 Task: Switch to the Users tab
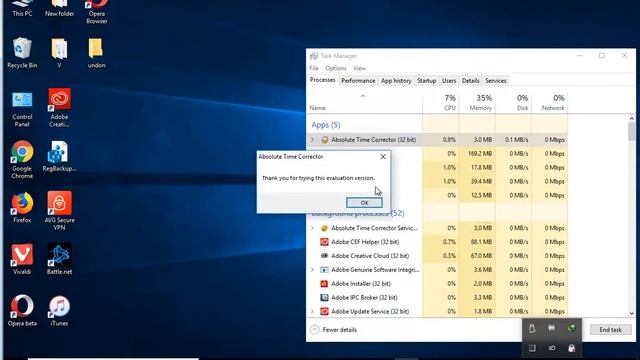(x=449, y=81)
